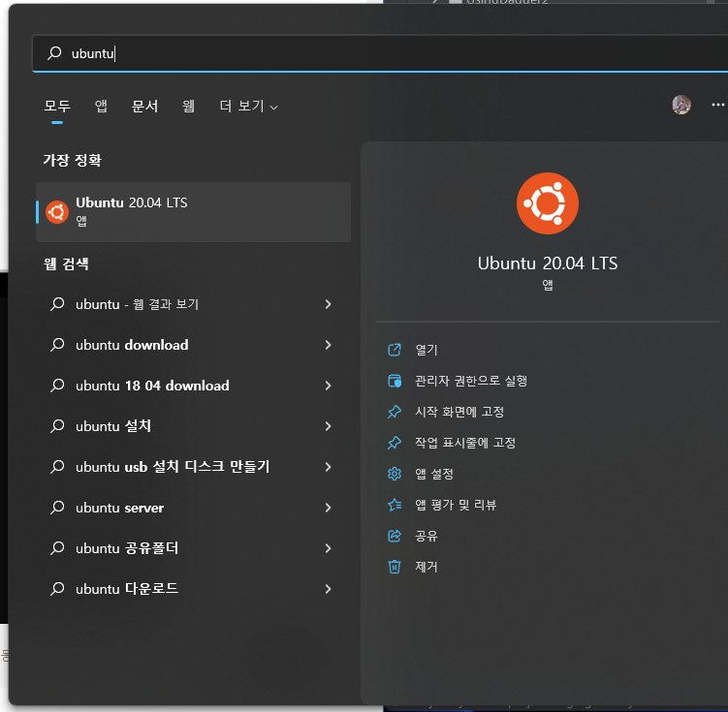This screenshot has height=712, width=728.
Task: Click the star icon for 앱 평가 및 리뷰
Action: coord(395,505)
